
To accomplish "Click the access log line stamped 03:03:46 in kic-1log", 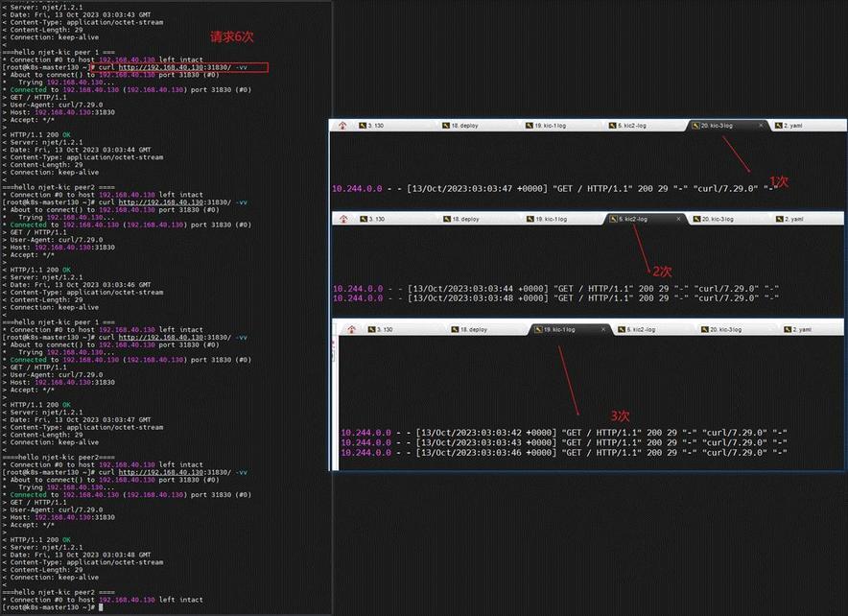I will (564, 453).
